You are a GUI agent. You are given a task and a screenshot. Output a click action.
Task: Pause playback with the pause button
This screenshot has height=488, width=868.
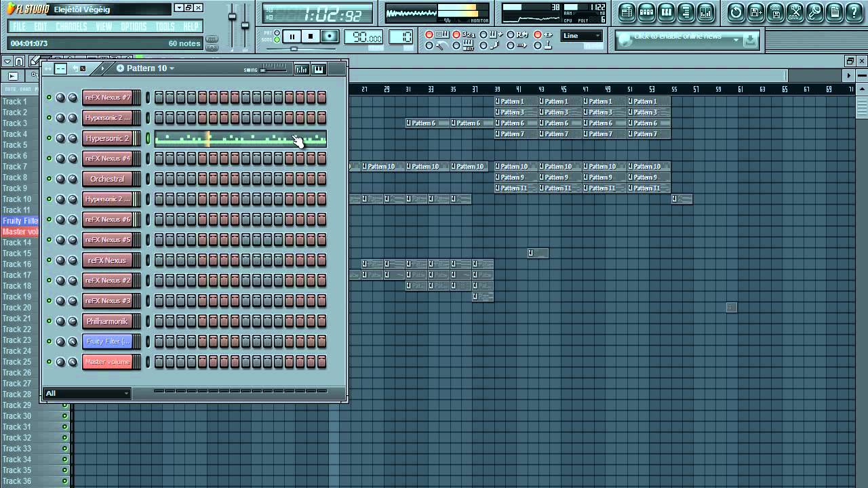coord(292,37)
